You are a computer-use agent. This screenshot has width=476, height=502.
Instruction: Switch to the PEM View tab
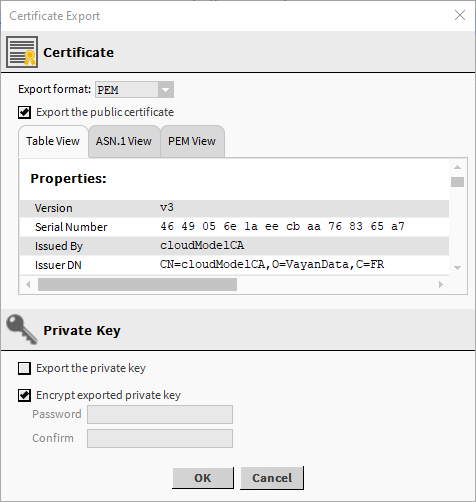(192, 141)
